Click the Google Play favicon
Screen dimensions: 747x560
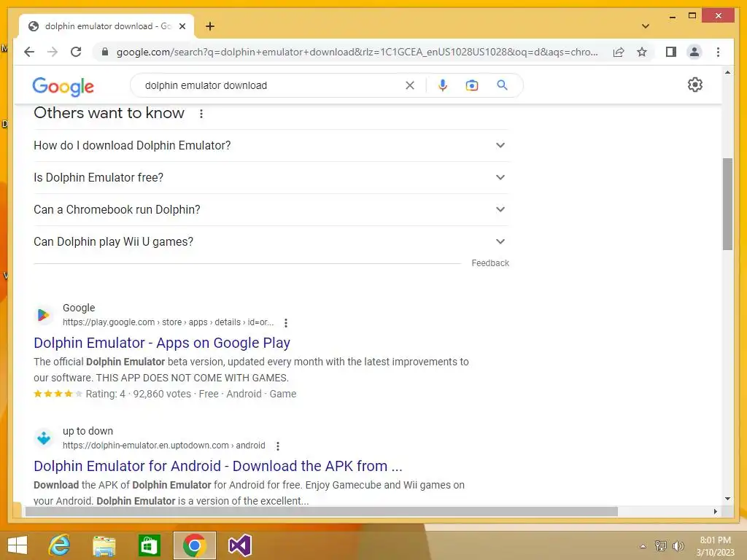pyautogui.click(x=43, y=315)
